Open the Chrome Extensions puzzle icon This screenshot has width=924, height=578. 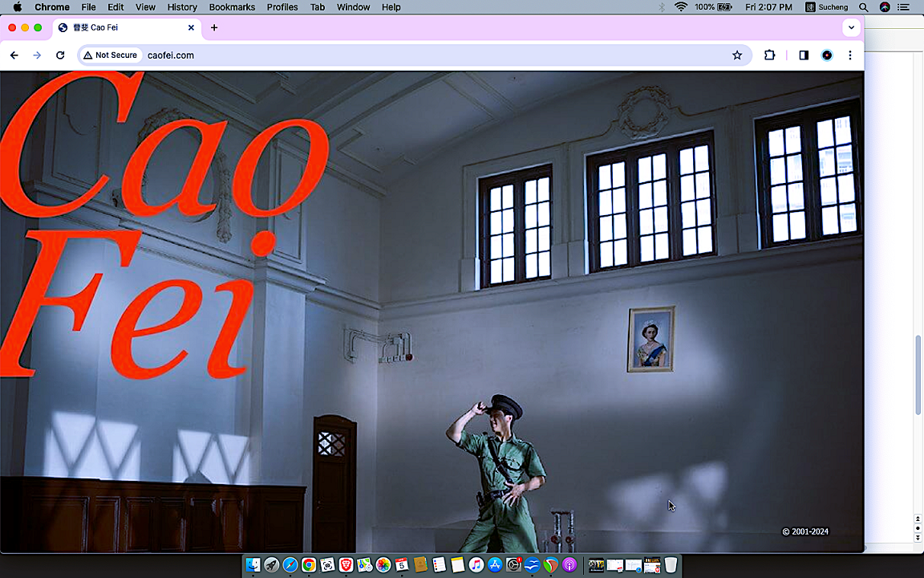pos(769,55)
